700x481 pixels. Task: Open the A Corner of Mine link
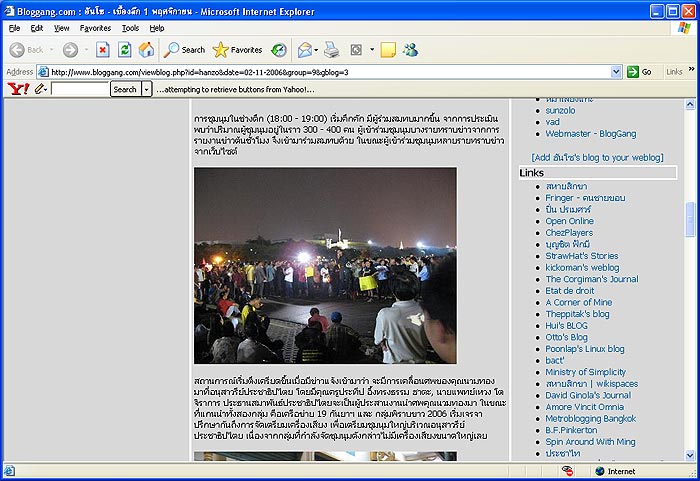(579, 302)
